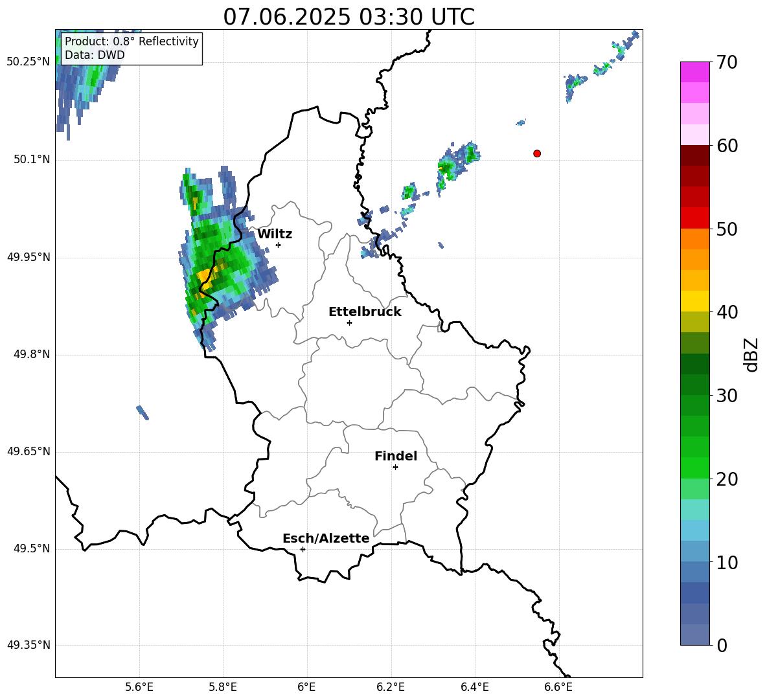Screen dimensions: 767x700
Task: Click the Wiltz cross marker
Action: [x=279, y=245]
